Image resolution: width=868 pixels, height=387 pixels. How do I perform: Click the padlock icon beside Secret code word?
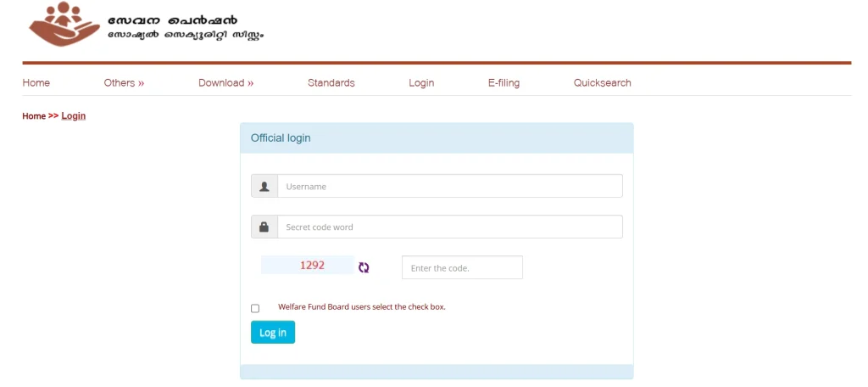point(264,227)
